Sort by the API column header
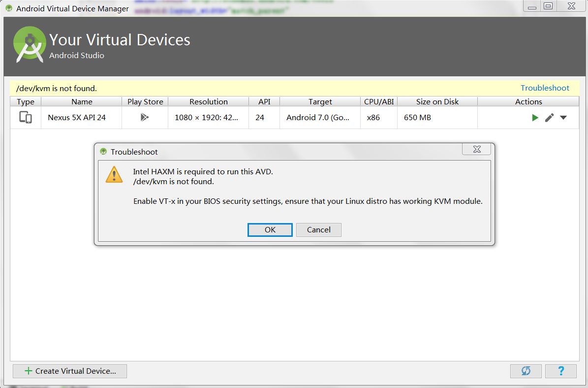Screen dimensions: 588x388 click(264, 102)
